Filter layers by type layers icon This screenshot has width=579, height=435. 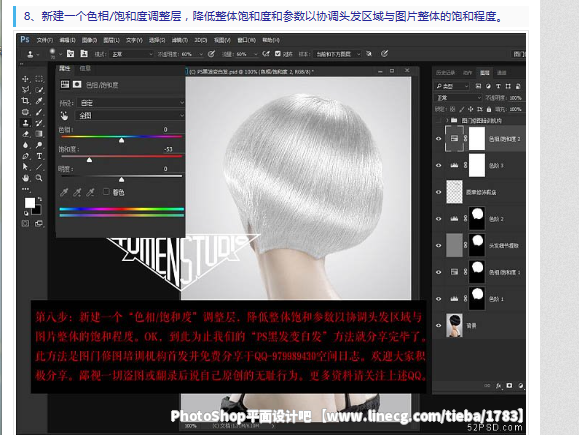pyautogui.click(x=498, y=86)
